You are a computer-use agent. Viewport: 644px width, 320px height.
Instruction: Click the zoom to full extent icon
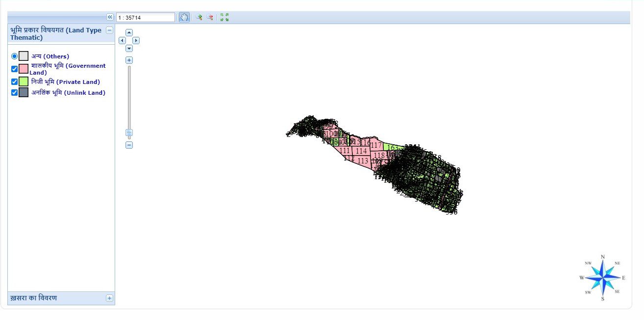tap(224, 18)
